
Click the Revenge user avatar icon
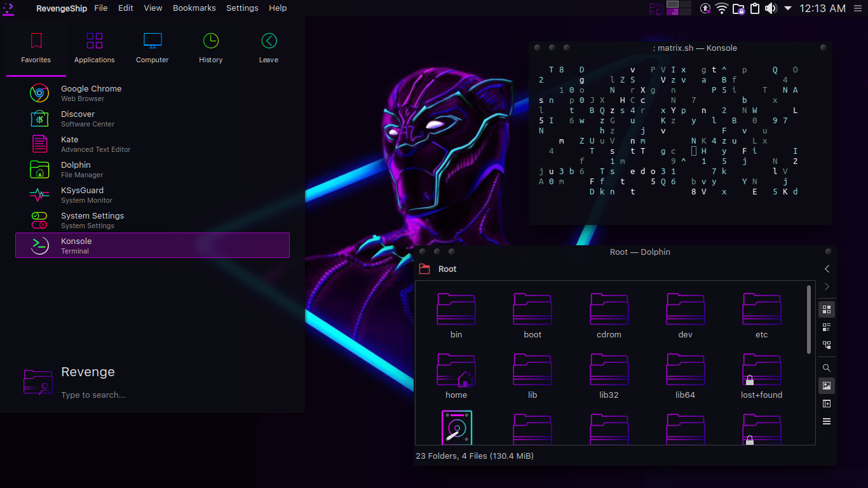pos(38,382)
